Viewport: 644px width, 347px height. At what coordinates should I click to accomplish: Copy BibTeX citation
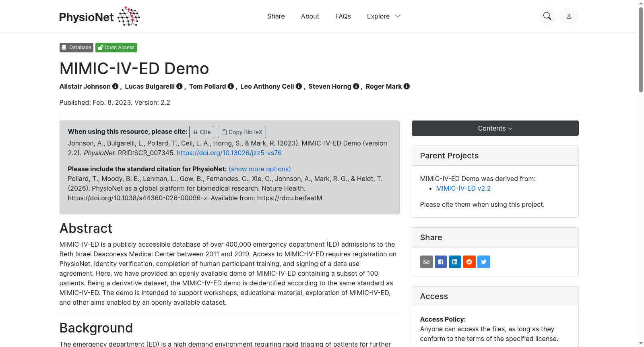(242, 132)
